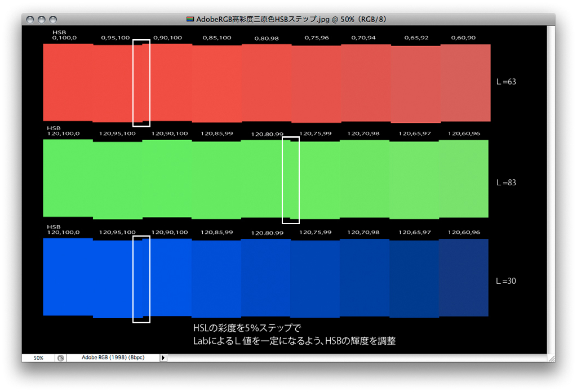Click the red swatch labeled 0,70,94
Screen dimensions: 577x392
(365, 82)
